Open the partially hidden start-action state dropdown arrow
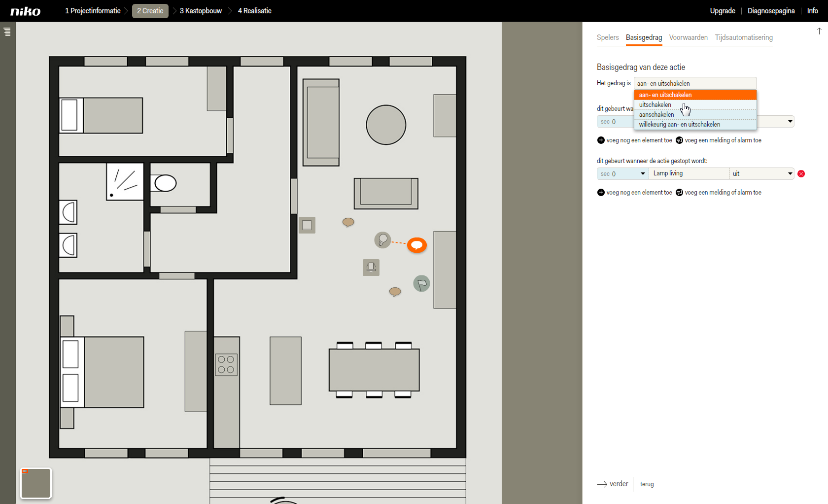Viewport: 828px width, 504px height. 790,121
